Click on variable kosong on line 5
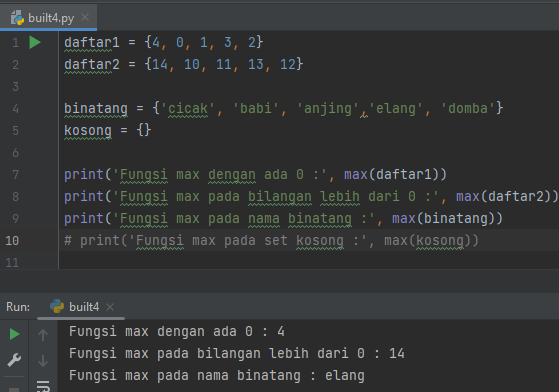559x392 pixels. 88,130
